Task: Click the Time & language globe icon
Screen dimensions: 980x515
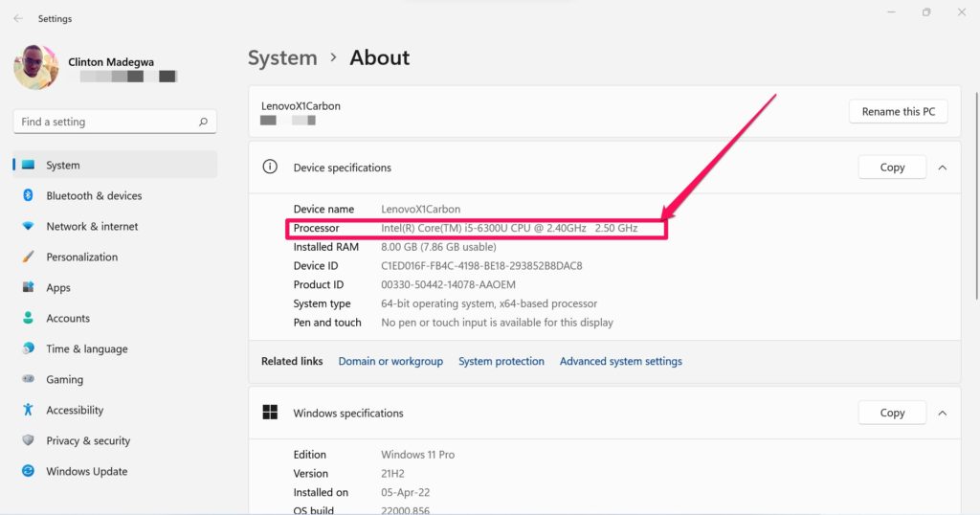Action: 28,348
